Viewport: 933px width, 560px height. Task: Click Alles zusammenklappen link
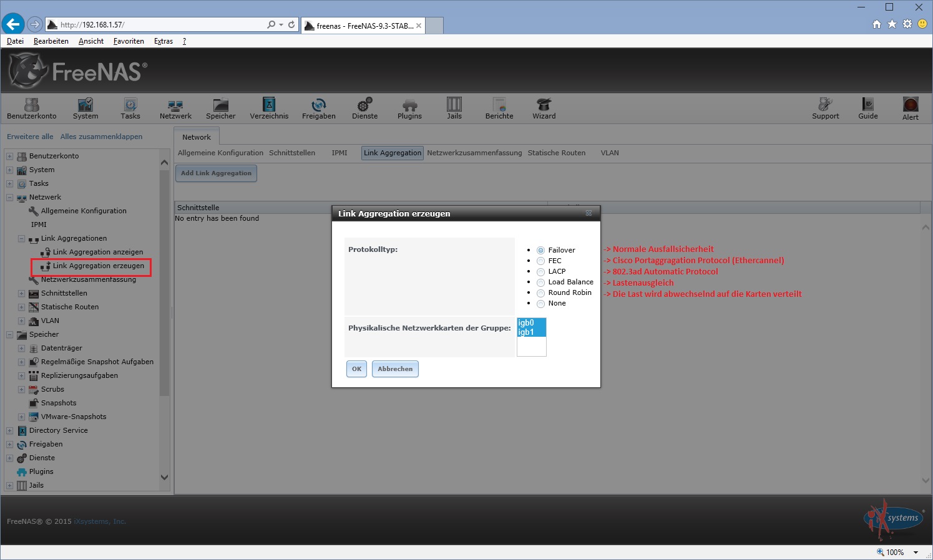[101, 137]
